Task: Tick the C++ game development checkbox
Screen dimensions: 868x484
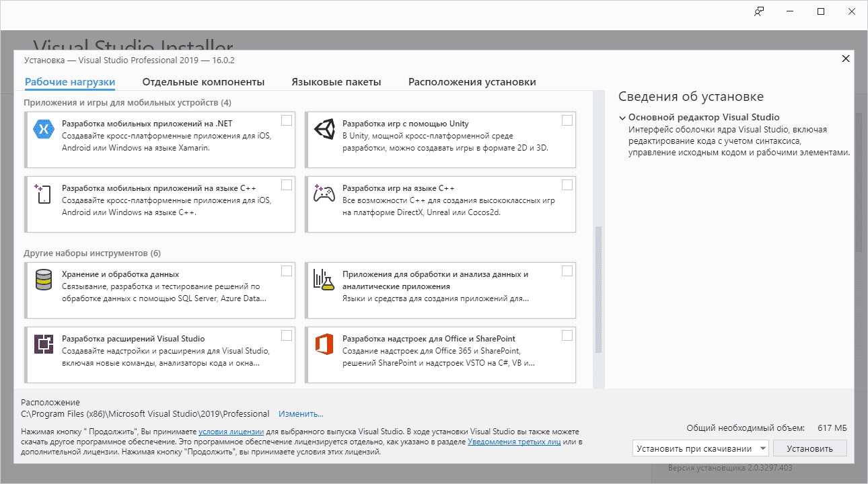Action: tap(567, 185)
